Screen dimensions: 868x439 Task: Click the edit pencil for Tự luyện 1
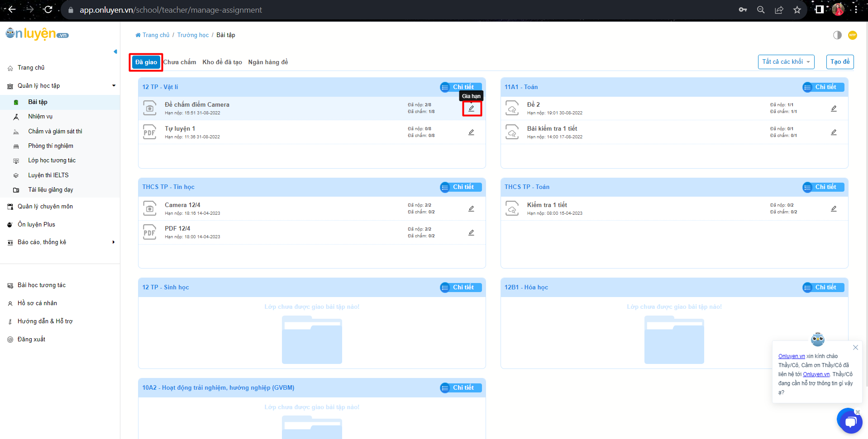point(472,132)
